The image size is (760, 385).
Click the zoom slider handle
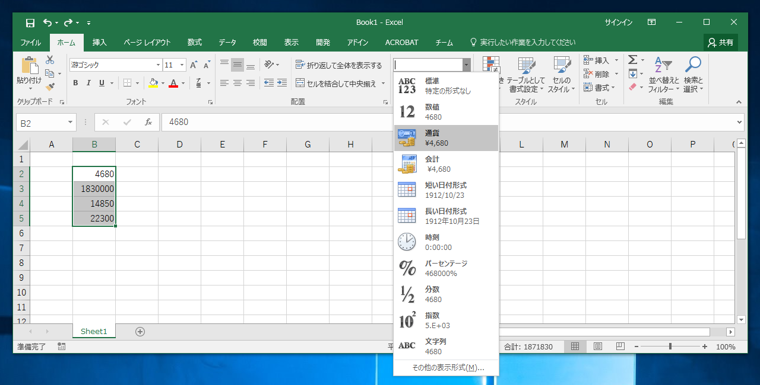(670, 347)
